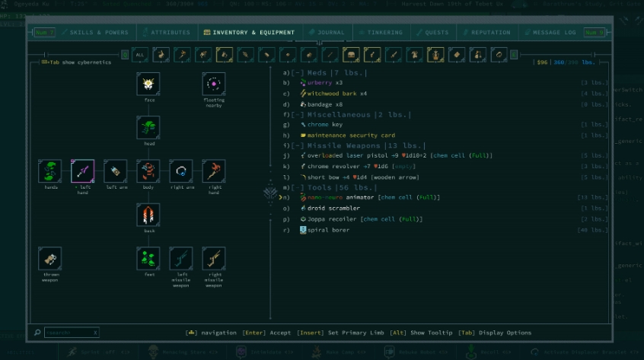
Task: Select the 'droid scrambler' item
Action: click(445, 209)
